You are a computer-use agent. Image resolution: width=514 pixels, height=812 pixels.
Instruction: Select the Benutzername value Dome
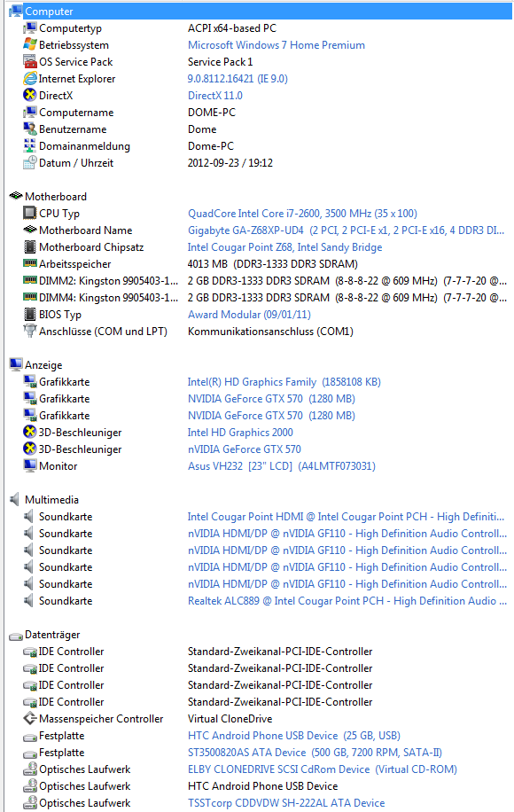pyautogui.click(x=202, y=129)
